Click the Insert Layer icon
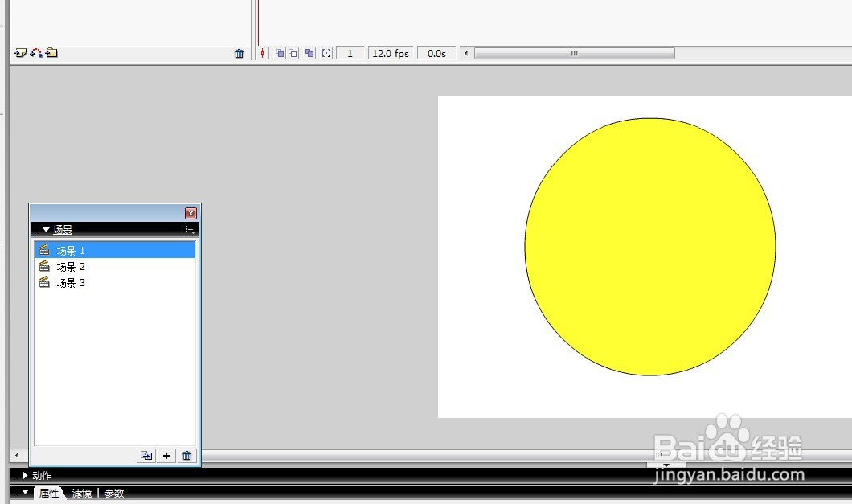 point(20,53)
